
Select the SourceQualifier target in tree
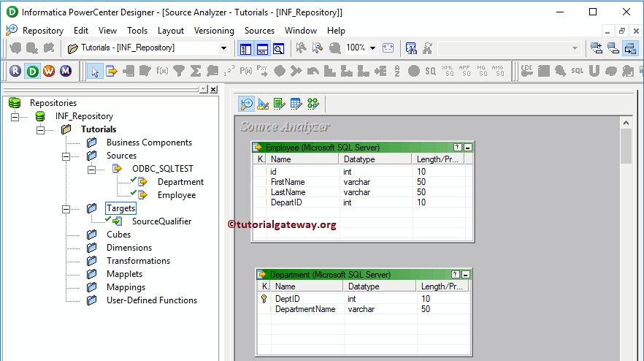click(161, 221)
